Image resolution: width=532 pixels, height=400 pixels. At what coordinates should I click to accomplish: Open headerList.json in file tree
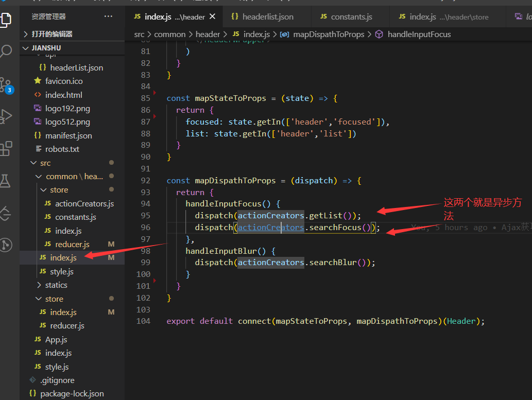click(x=72, y=68)
